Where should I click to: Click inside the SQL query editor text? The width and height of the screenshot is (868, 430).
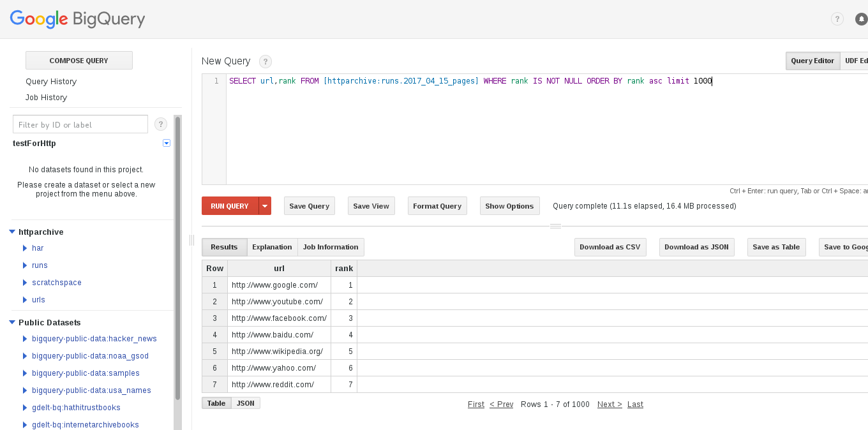tap(470, 81)
